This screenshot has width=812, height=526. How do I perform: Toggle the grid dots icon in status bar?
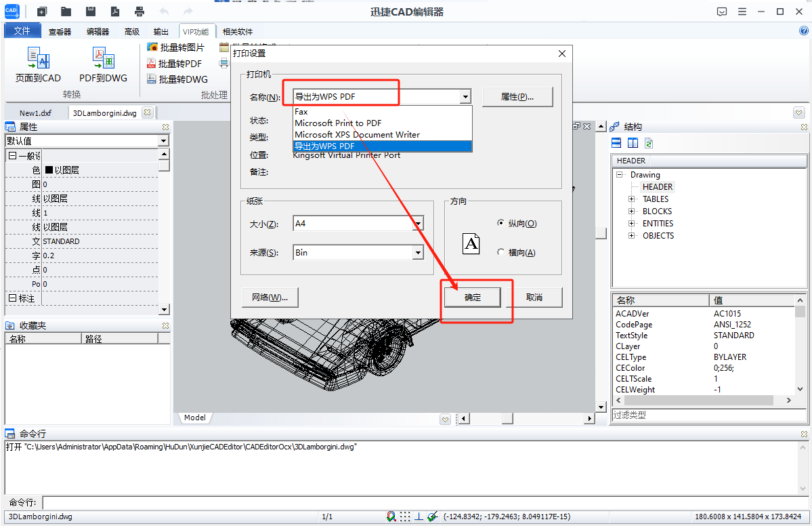tap(405, 517)
